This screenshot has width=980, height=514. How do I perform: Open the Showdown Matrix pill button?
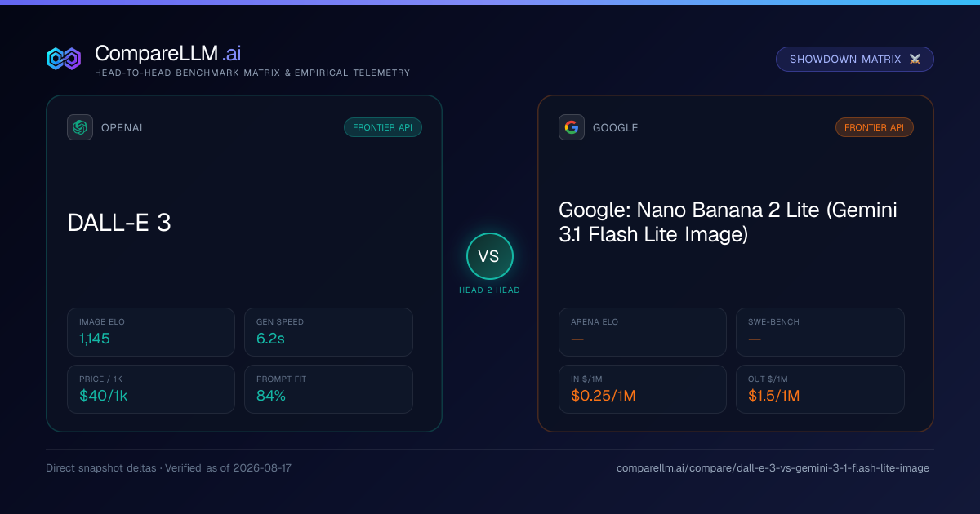855,60
